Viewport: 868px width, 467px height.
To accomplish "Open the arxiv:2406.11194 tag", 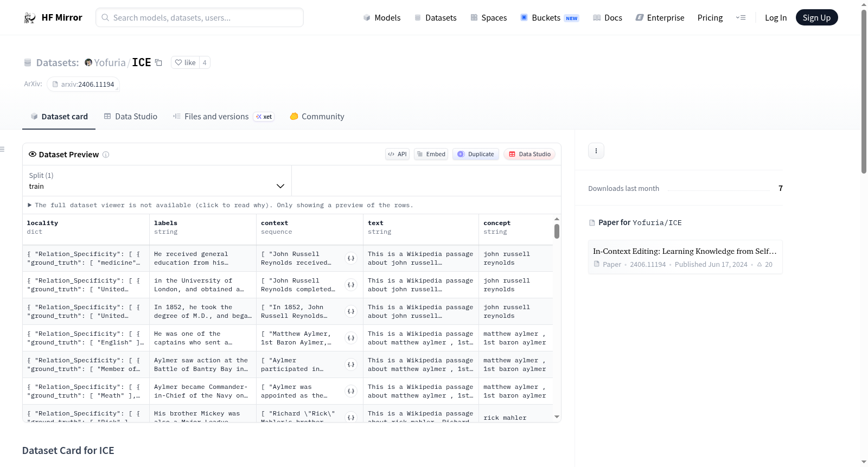I will (84, 84).
